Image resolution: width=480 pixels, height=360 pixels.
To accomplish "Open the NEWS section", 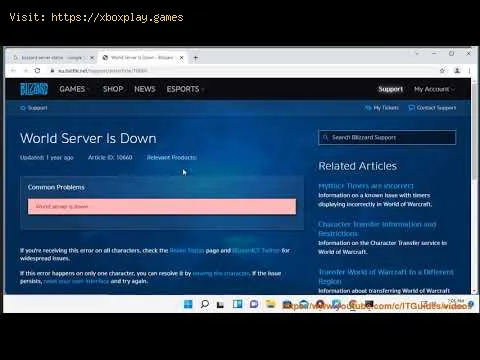I will (145, 89).
